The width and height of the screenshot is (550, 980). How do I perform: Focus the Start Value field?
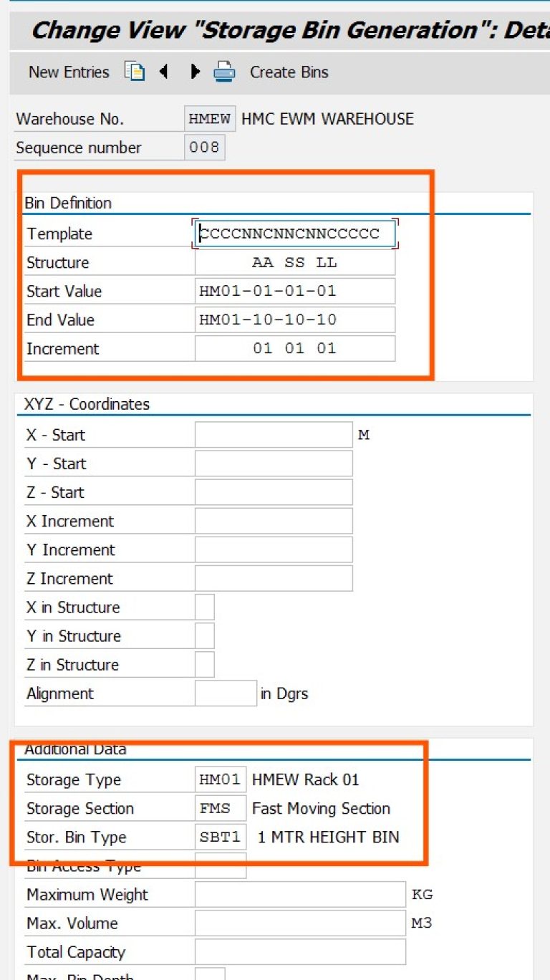[295, 292]
